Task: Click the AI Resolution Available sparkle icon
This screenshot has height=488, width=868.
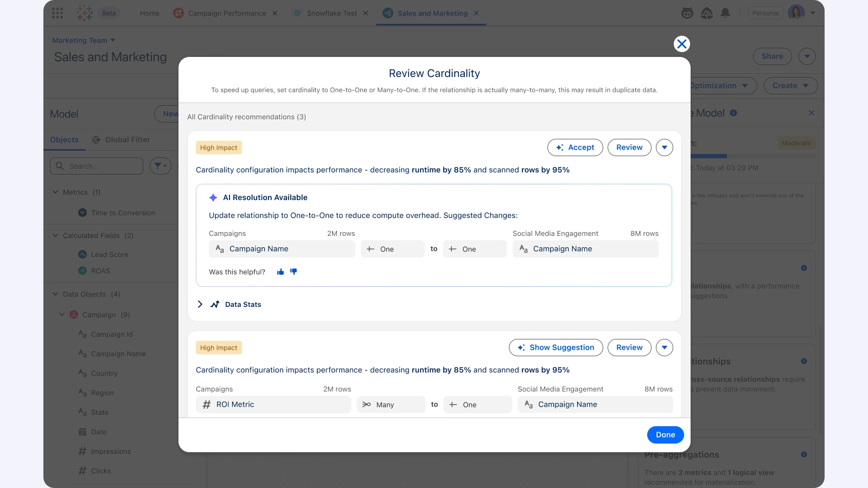Action: pyautogui.click(x=213, y=197)
